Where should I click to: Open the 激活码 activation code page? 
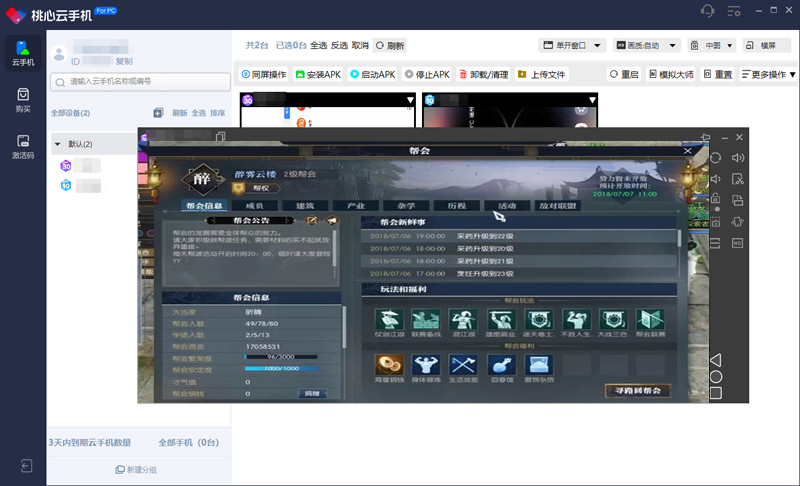tap(23, 147)
